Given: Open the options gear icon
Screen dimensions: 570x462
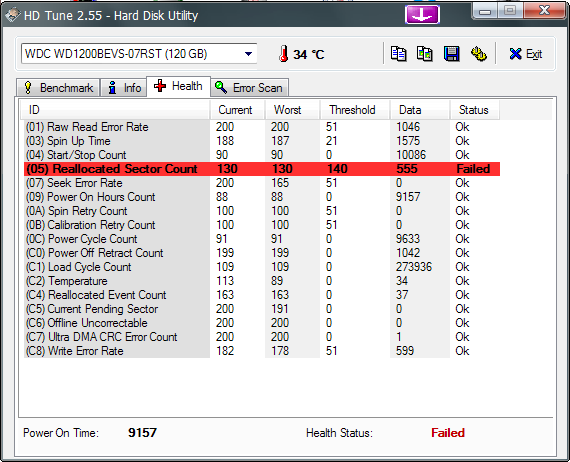Looking at the screenshot, I should point(479,54).
